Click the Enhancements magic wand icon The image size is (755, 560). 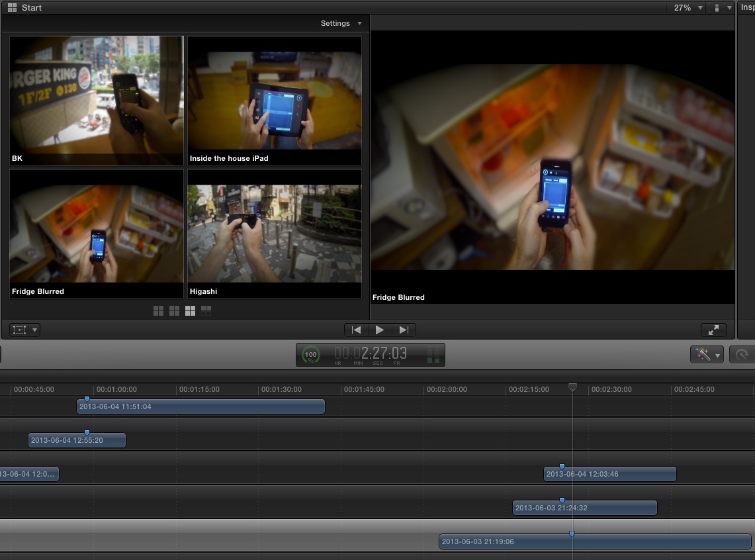point(703,355)
